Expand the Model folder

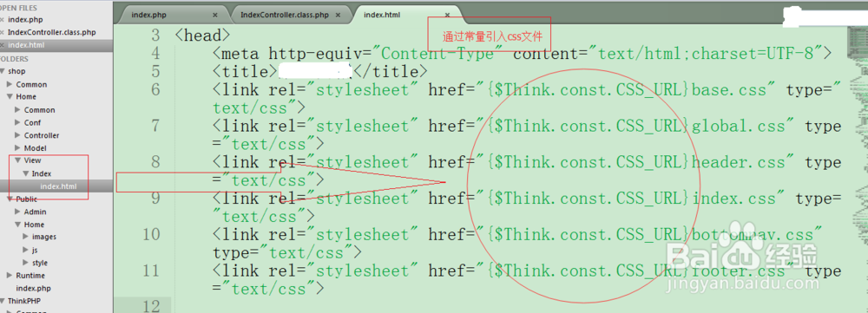[17, 148]
